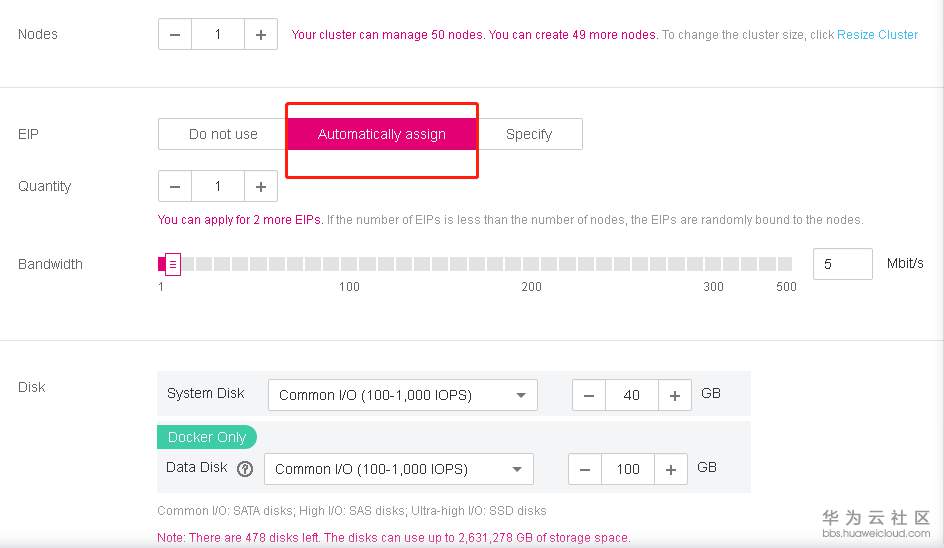Click the System Disk size field
Screen dimensions: 944x548
(632, 395)
